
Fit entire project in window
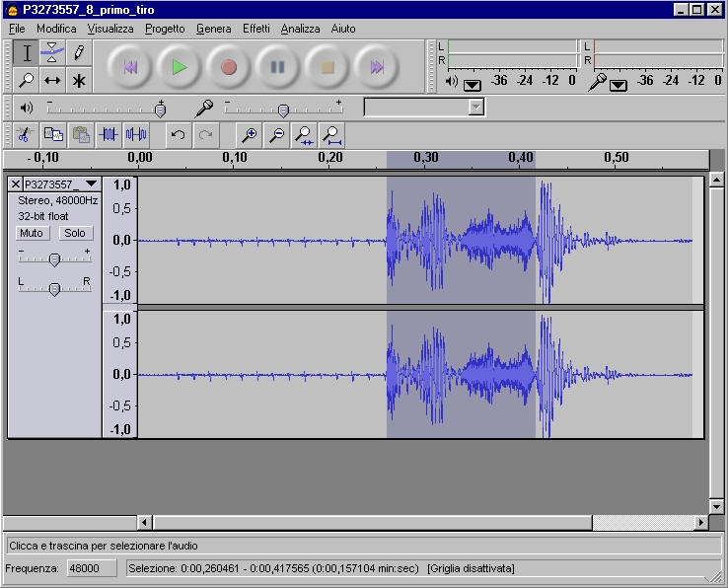point(332,135)
